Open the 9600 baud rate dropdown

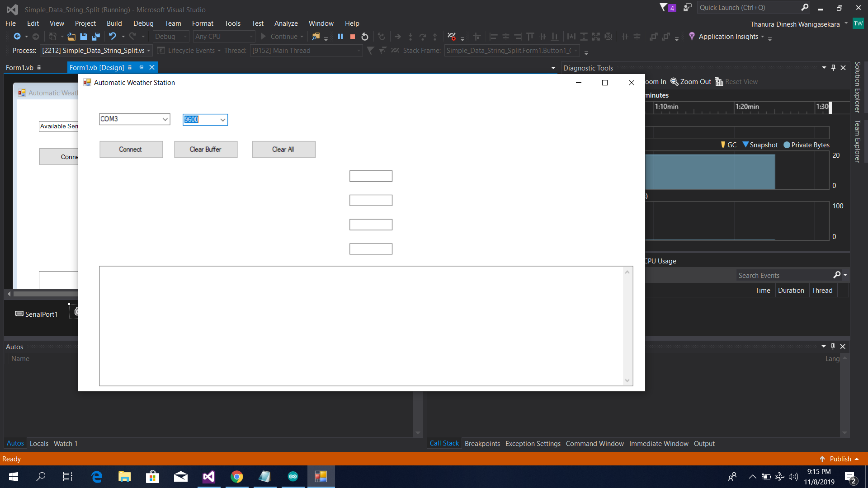[222, 120]
